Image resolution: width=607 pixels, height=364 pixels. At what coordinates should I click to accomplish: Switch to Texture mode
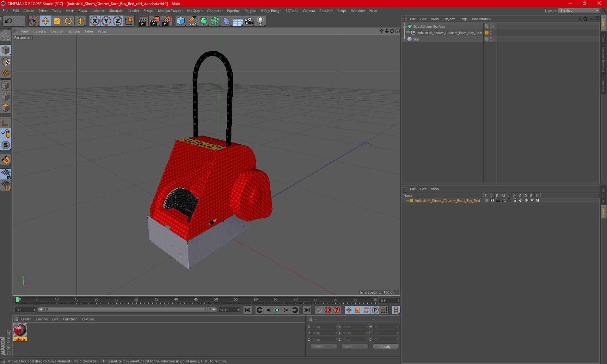6,62
